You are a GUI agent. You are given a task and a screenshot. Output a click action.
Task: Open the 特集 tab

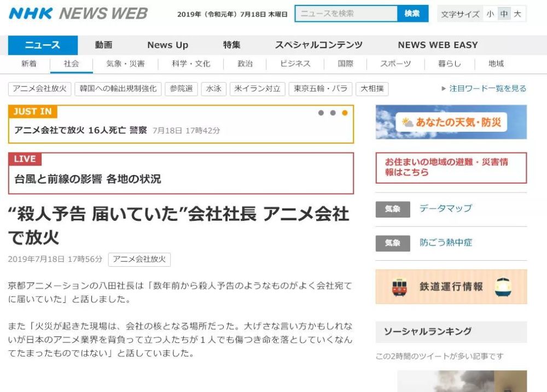click(232, 45)
